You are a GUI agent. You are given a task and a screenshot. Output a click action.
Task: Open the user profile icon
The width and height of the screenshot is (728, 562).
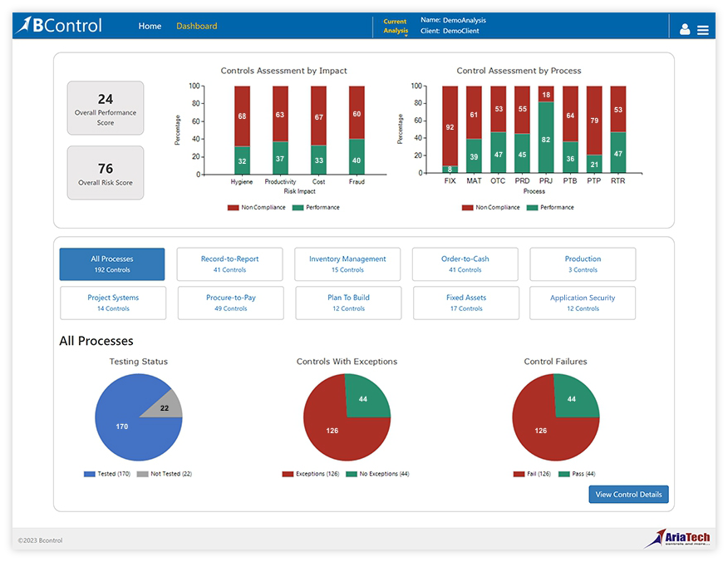tap(684, 29)
